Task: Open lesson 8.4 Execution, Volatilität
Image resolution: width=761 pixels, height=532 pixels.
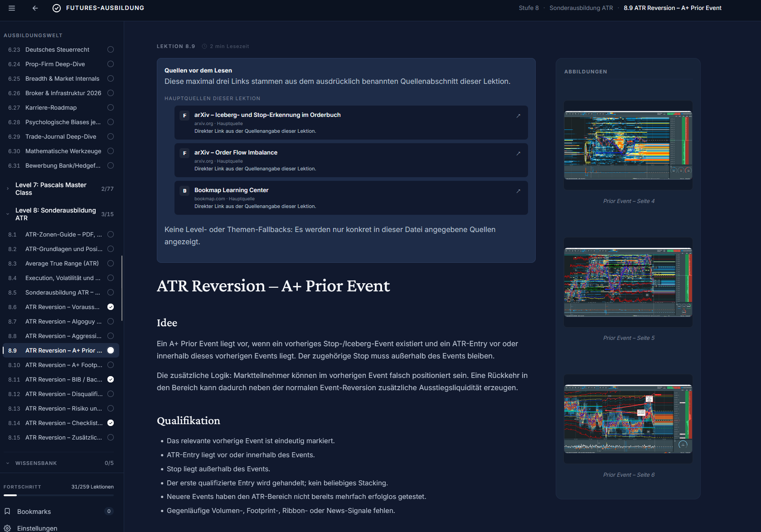Action: point(61,278)
